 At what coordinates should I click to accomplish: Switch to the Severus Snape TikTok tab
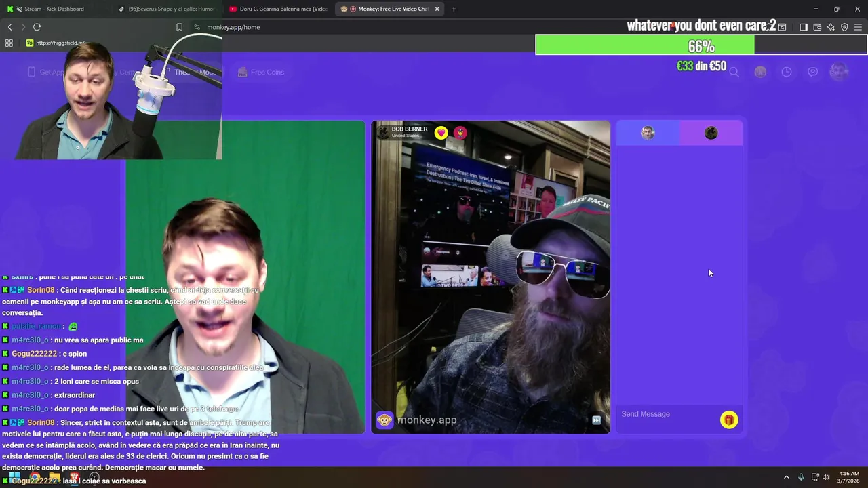click(x=167, y=9)
